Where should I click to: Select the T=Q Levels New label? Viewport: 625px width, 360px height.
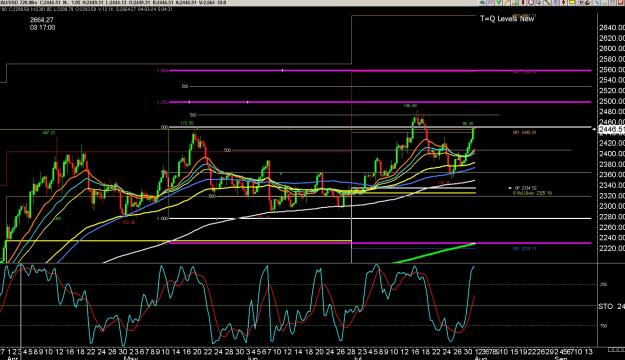click(x=507, y=18)
